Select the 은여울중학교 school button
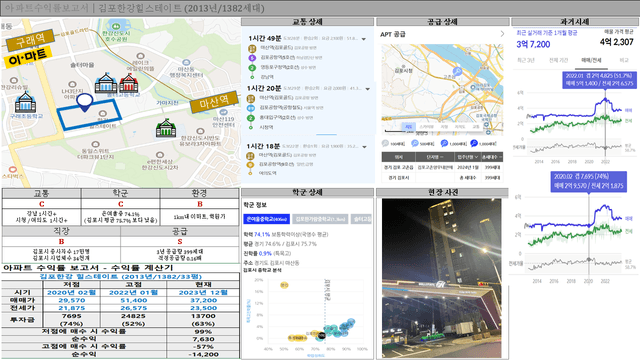 [266, 219]
